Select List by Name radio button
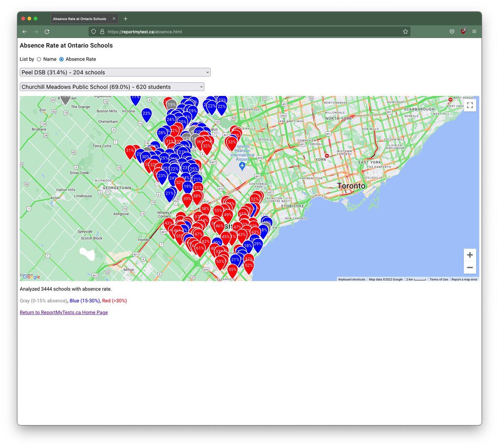The height and width of the screenshot is (448, 499). [39, 59]
